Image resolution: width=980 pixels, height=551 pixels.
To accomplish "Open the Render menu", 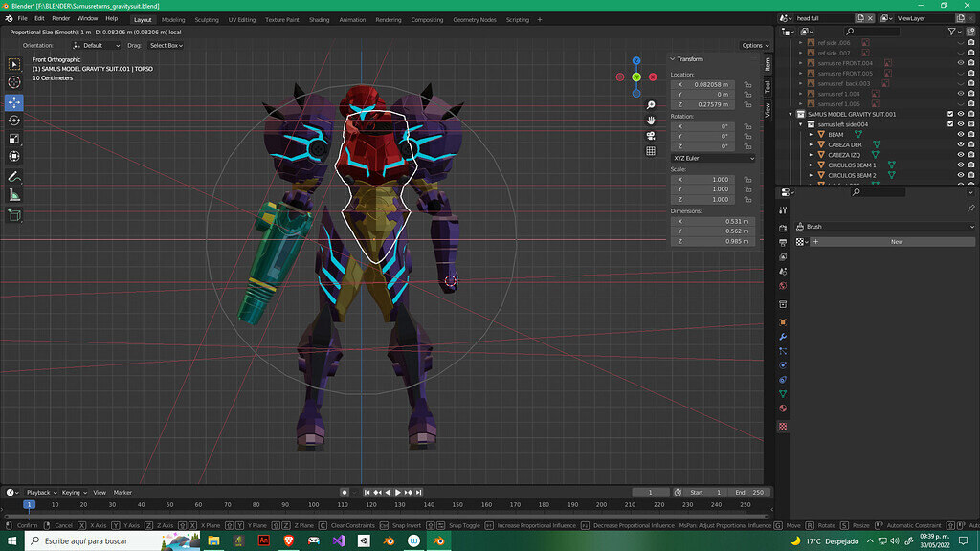I will point(60,18).
